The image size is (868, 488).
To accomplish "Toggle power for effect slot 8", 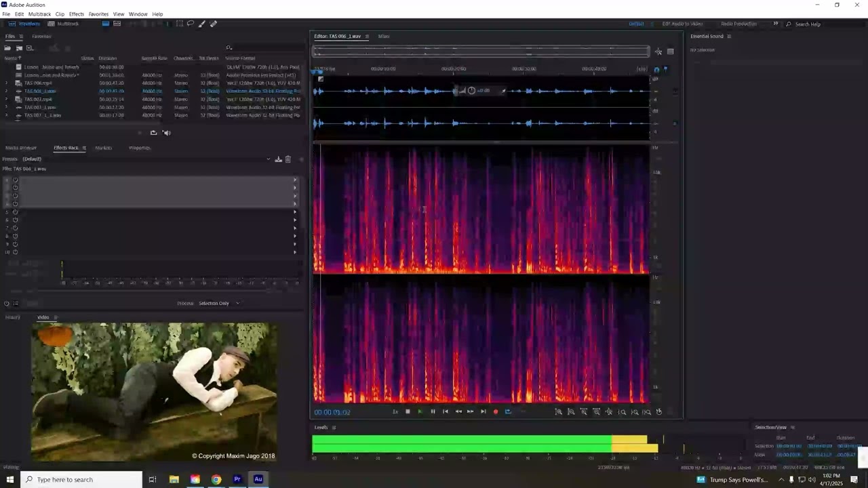I will [15, 236].
